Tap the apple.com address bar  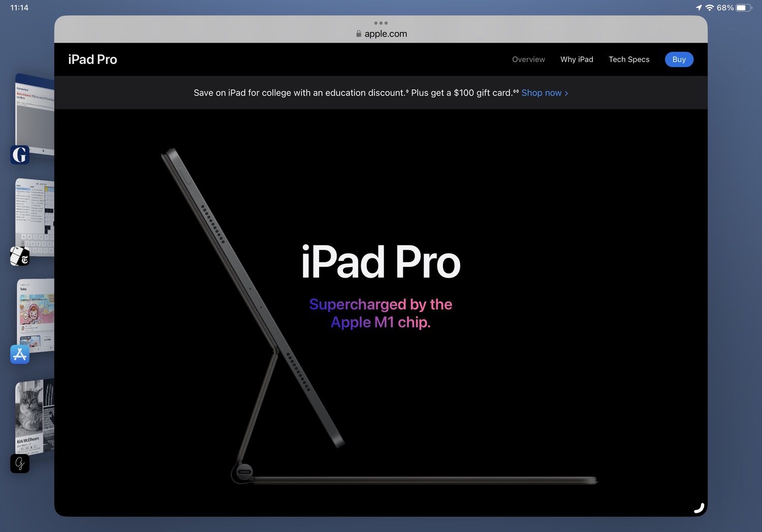(381, 34)
